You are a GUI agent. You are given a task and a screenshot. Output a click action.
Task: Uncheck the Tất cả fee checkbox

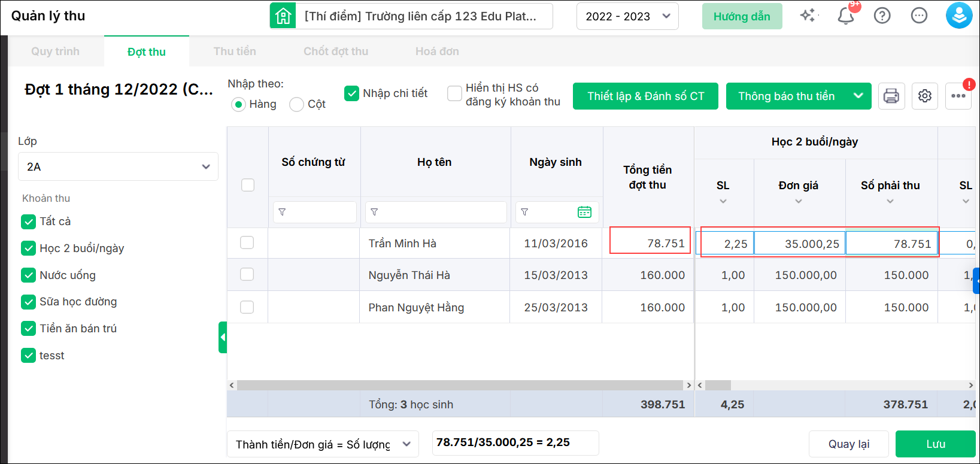pos(28,222)
